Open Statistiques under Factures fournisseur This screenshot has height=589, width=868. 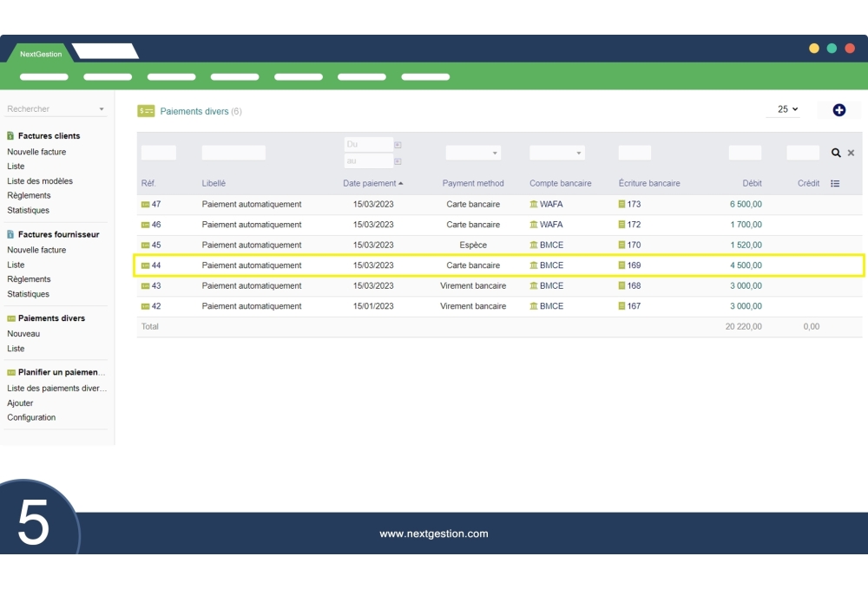coord(28,293)
